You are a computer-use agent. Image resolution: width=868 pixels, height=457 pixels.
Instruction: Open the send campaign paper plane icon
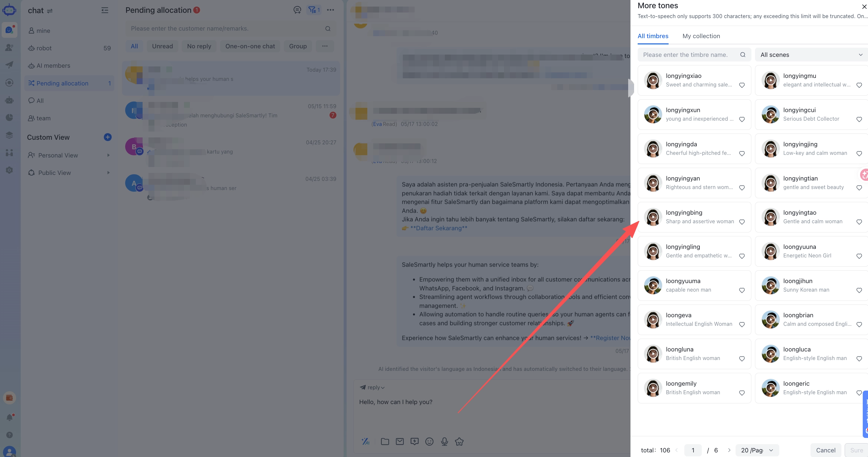(x=10, y=65)
